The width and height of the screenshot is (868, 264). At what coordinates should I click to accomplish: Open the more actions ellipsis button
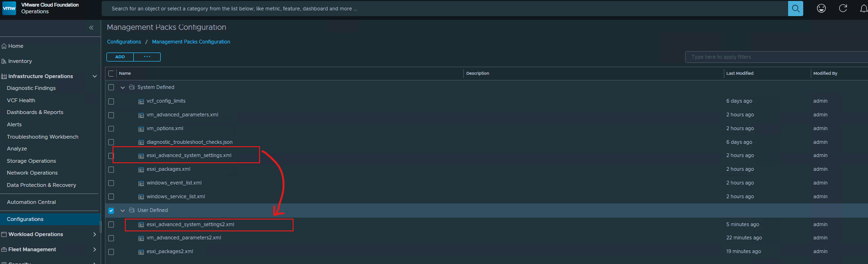pos(147,57)
